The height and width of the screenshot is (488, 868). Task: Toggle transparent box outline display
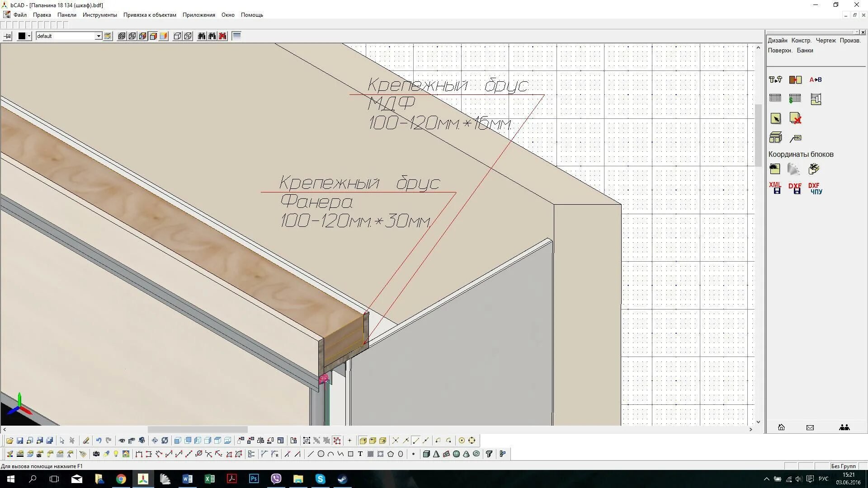pyautogui.click(x=188, y=36)
